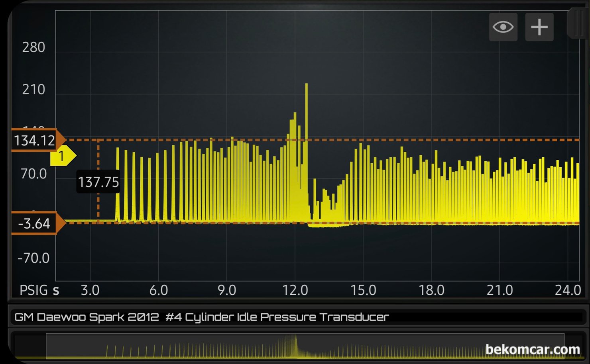Click the 24.0 time axis label
The image size is (590, 364).
point(567,290)
